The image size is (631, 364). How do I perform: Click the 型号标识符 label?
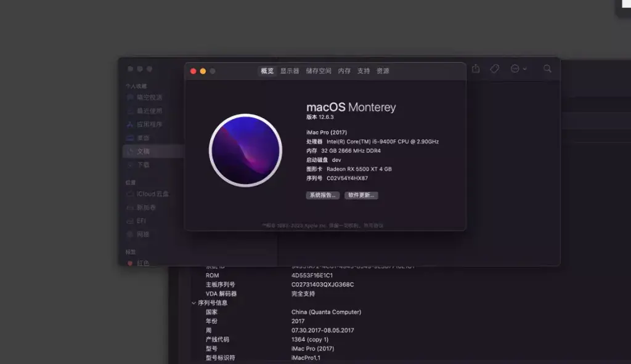click(220, 358)
